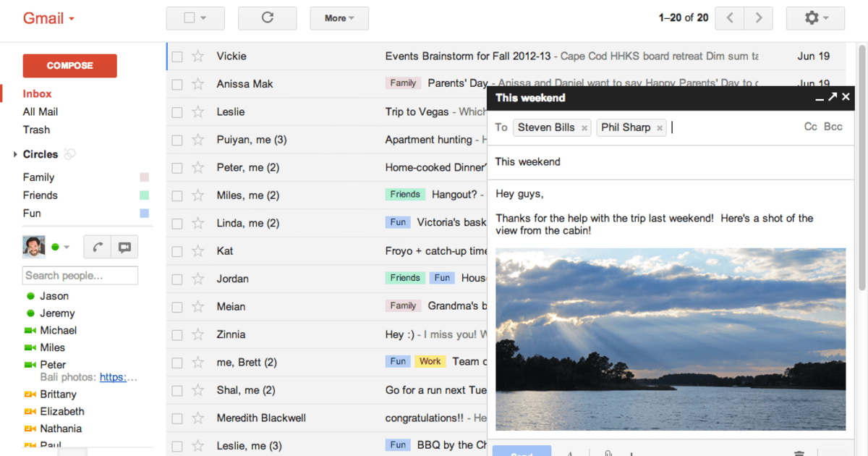The width and height of the screenshot is (868, 456).
Task: Click Nathania's orange camera status icon
Action: click(30, 428)
